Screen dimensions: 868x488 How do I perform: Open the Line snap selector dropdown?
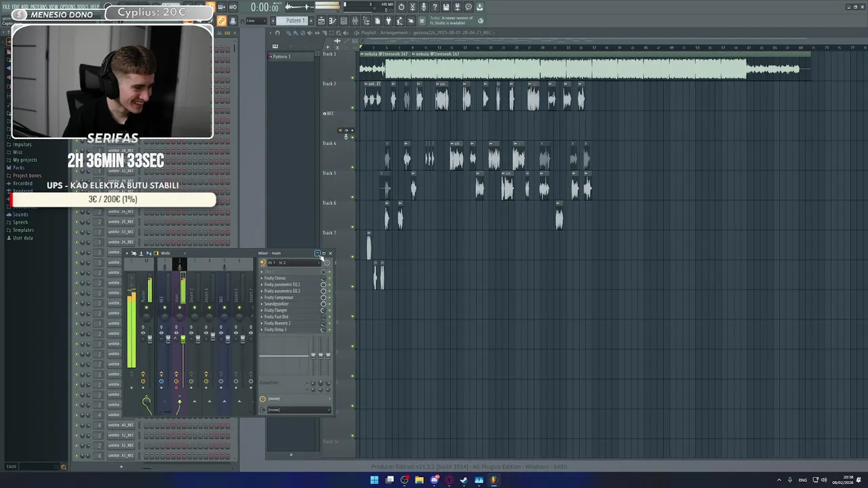click(256, 21)
